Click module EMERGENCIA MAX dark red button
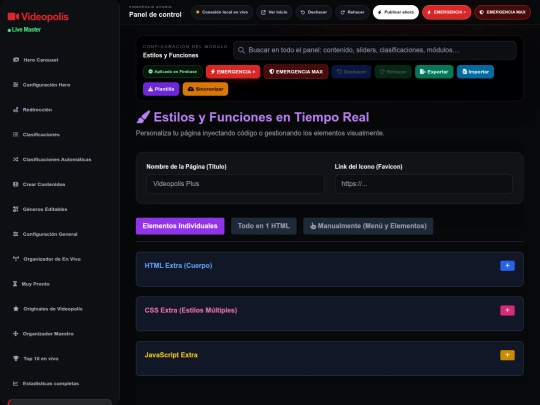Viewport: 540px width, 405px height. click(x=296, y=72)
